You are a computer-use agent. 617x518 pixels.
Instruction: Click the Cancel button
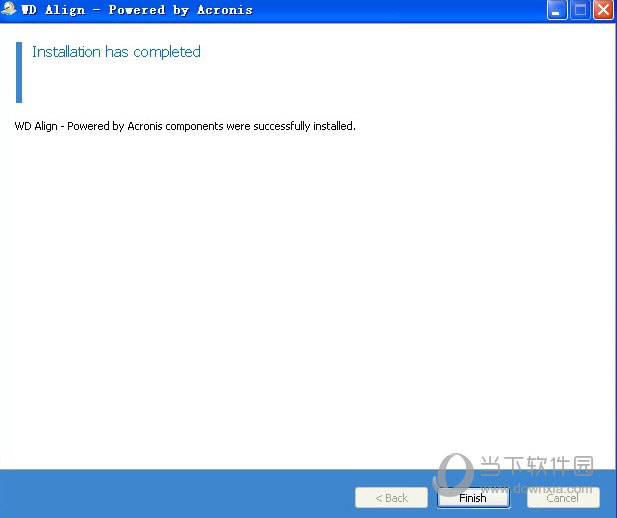[563, 498]
